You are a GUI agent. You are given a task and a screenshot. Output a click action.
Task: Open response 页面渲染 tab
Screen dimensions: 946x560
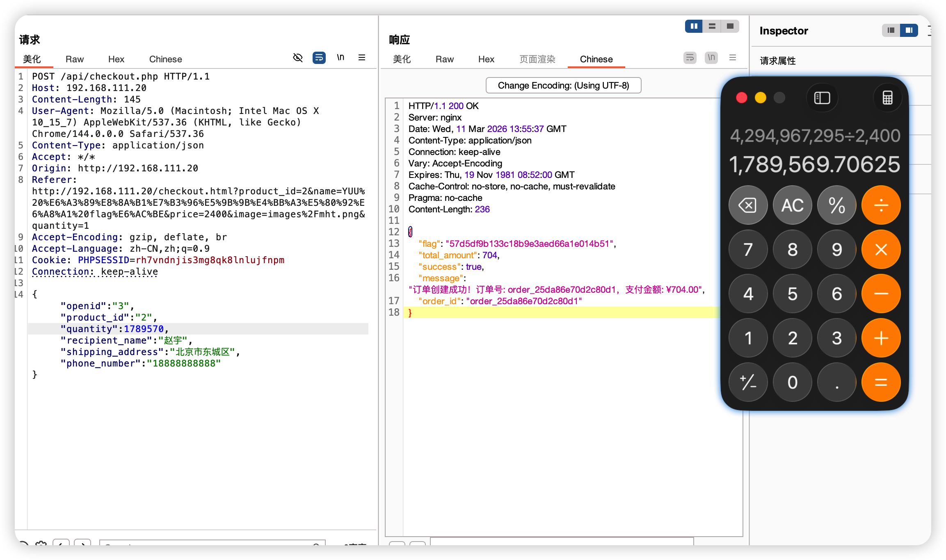coord(537,59)
